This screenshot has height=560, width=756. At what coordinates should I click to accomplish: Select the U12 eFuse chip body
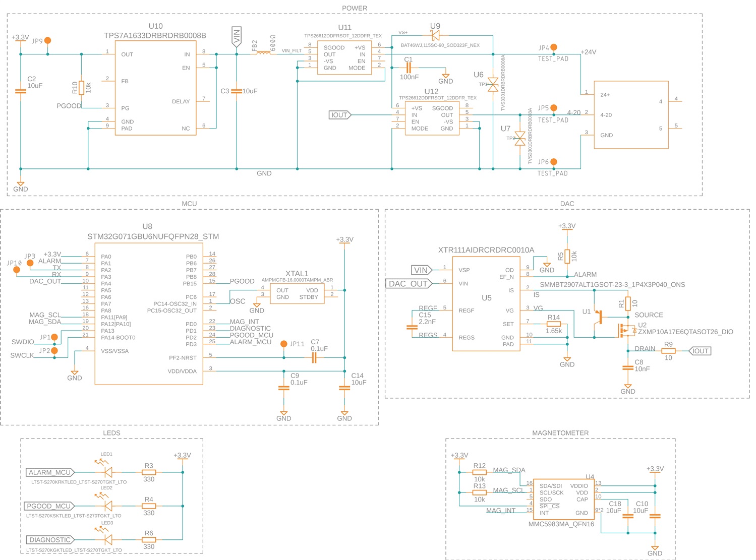432,118
